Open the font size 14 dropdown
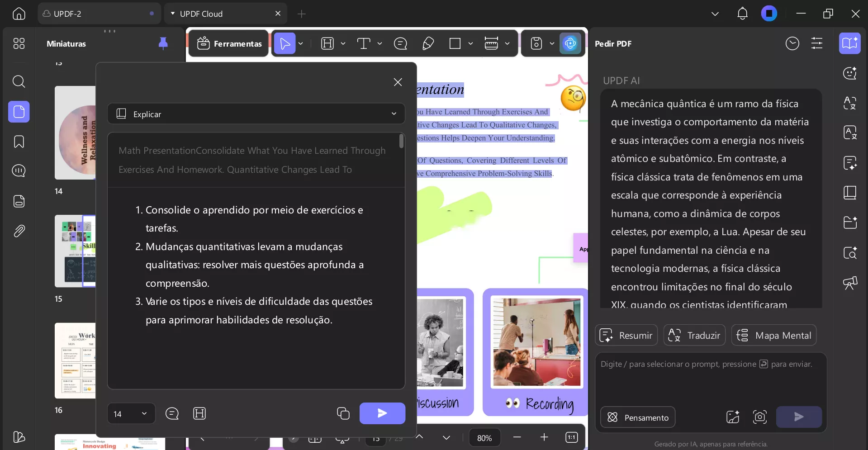The height and width of the screenshot is (450, 868). tap(130, 413)
